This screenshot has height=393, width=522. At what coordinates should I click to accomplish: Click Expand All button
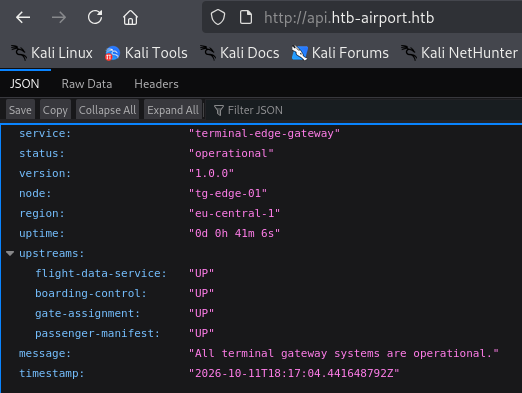coord(173,110)
